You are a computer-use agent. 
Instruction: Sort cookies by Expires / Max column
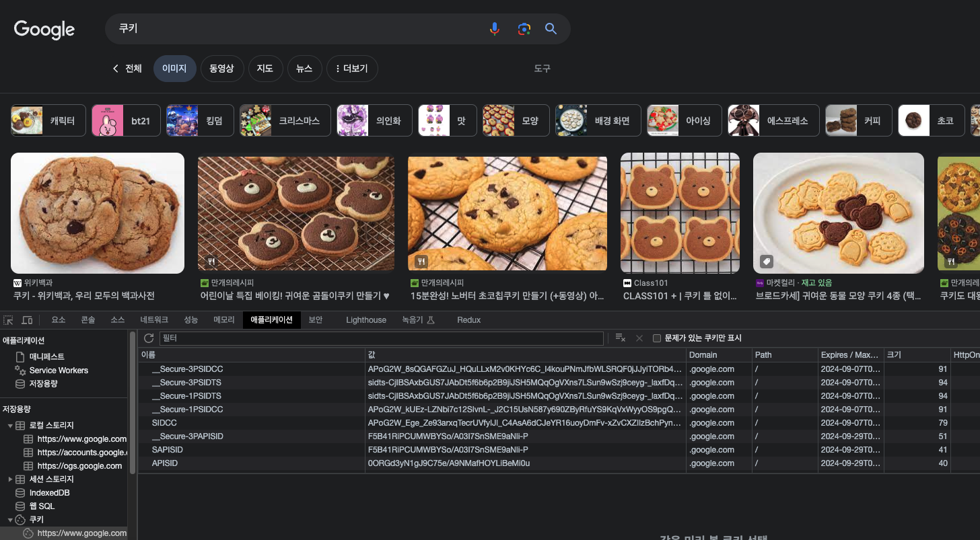[x=851, y=355]
